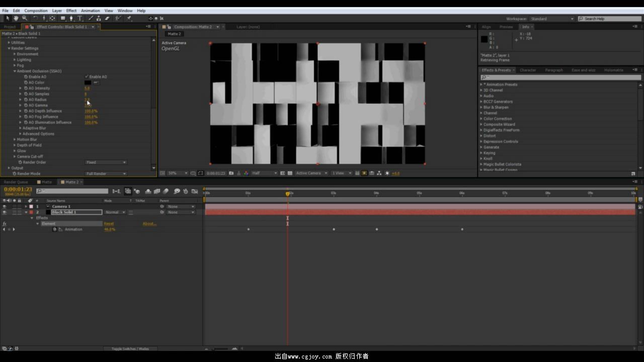Uncheck the Enable AO checkbox
The width and height of the screenshot is (644, 362).
click(87, 76)
